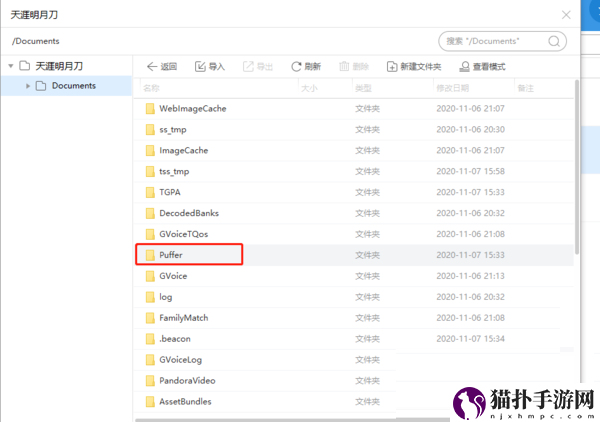Click the tss_tmp date 2020-11-07 15:58
Image resolution: width=600 pixels, height=422 pixels.
click(x=470, y=171)
